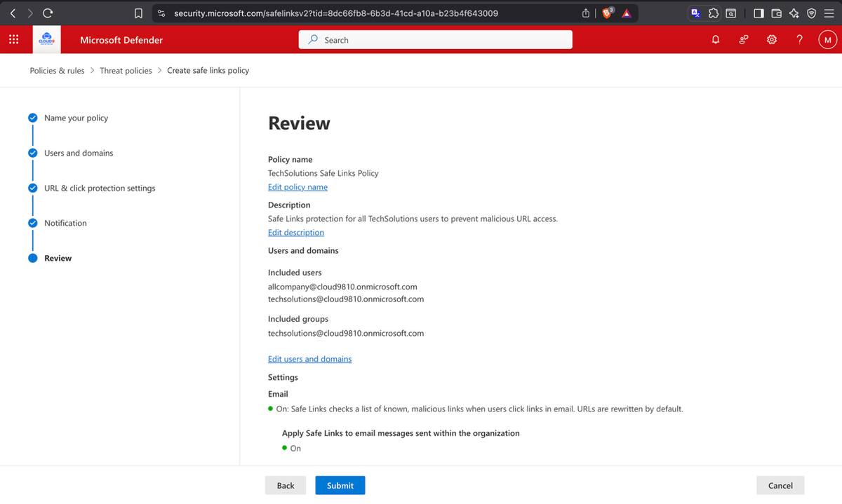Click the address bar URL
This screenshot has height=504, width=842.
(x=335, y=13)
